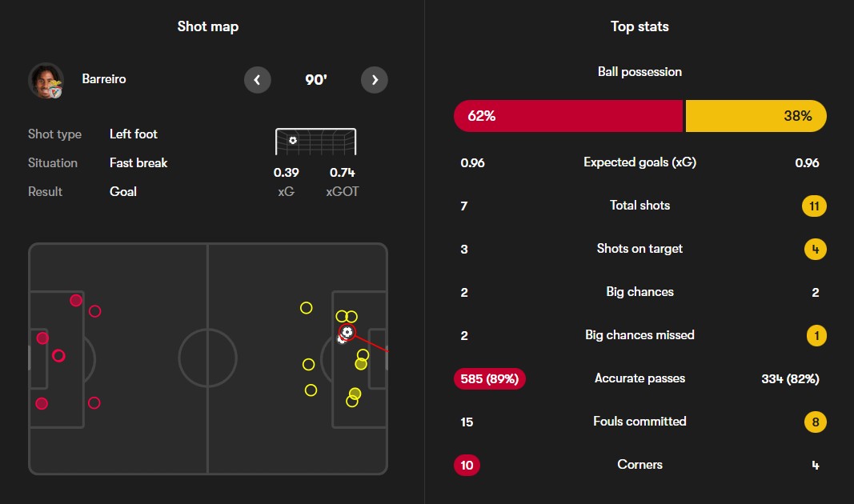Click the red Corners 10 badge
Screen dimensions: 854x504
[467, 465]
